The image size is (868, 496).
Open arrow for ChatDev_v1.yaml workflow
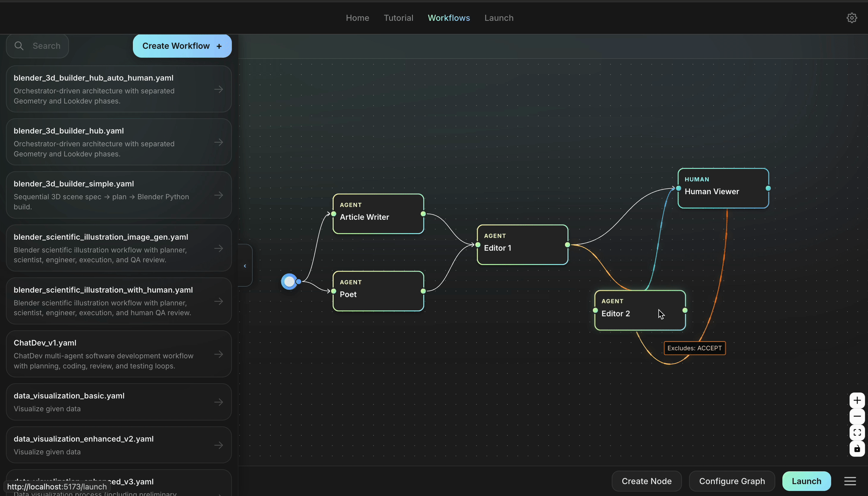tap(219, 354)
